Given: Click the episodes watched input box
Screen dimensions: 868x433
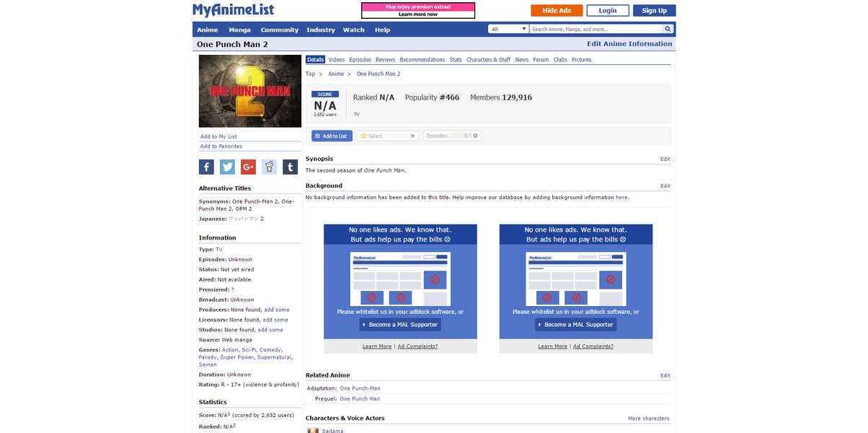Looking at the screenshot, I should pyautogui.click(x=457, y=136).
